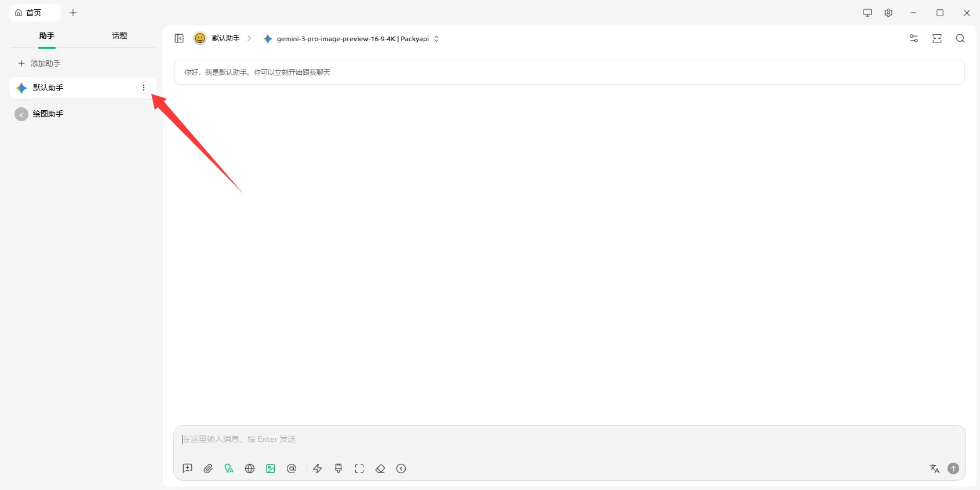Select 绘图助手 in the assistant list
Image resolution: width=980 pixels, height=490 pixels.
48,114
